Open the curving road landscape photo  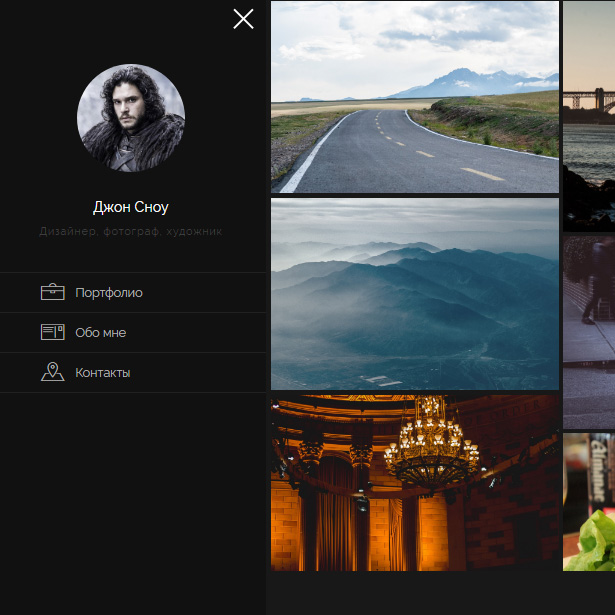(415, 97)
